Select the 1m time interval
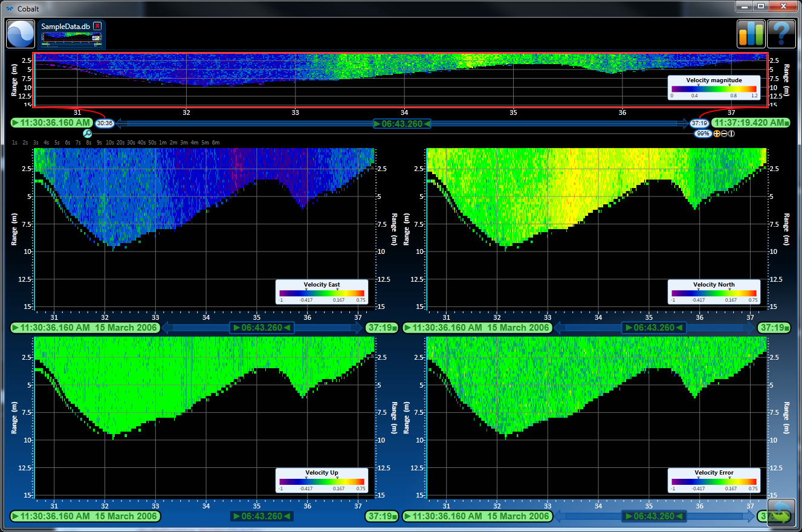The image size is (802, 532). [163, 143]
